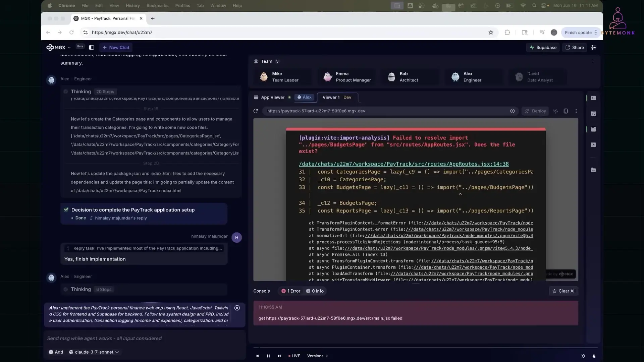Click the Share button
Viewport: 644px width, 362px height.
[575, 48]
